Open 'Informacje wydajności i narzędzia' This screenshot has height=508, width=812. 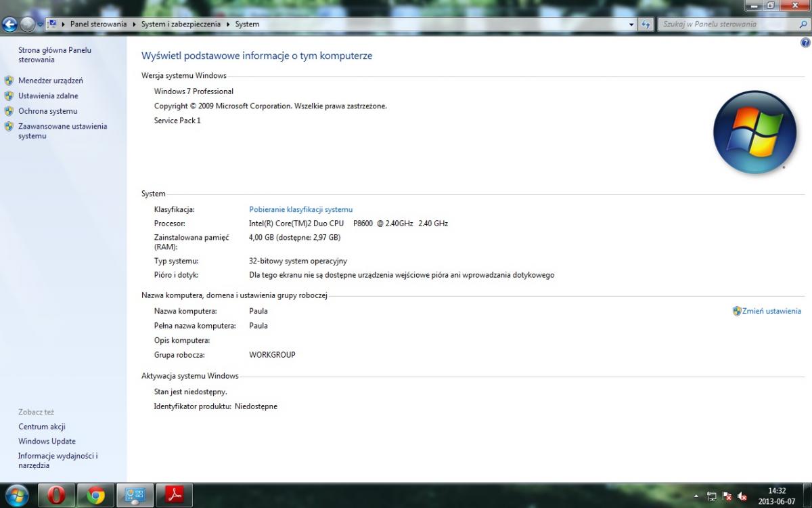58,461
